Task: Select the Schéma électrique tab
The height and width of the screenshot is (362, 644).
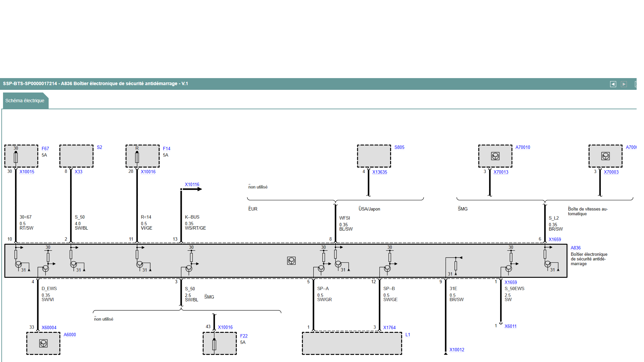Action: coord(25,101)
